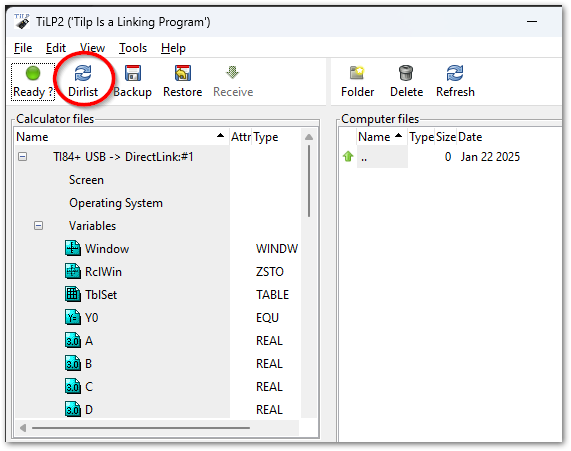Collapse the TI84+ USB tree node
Image resolution: width=571 pixels, height=451 pixels.
[23, 157]
